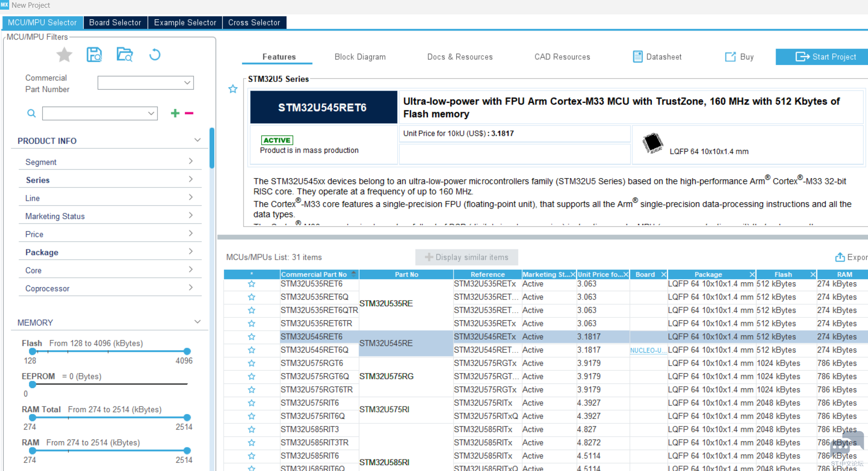Click the Flash slider maximum handle at 4096
The width and height of the screenshot is (868, 471).
tap(187, 352)
